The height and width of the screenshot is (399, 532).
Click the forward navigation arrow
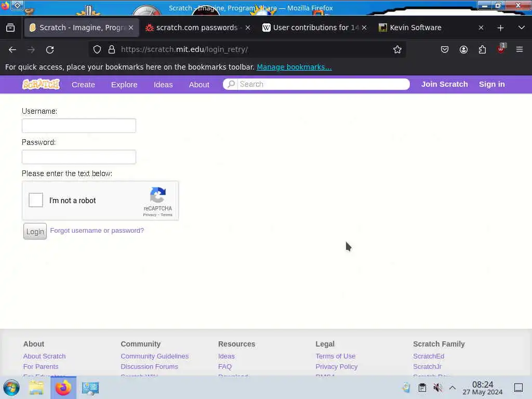pyautogui.click(x=31, y=49)
